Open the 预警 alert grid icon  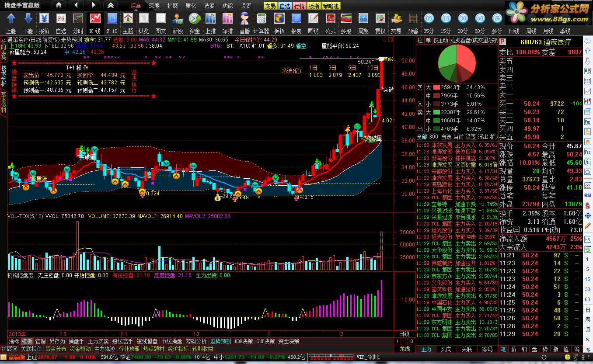[x=413, y=19]
